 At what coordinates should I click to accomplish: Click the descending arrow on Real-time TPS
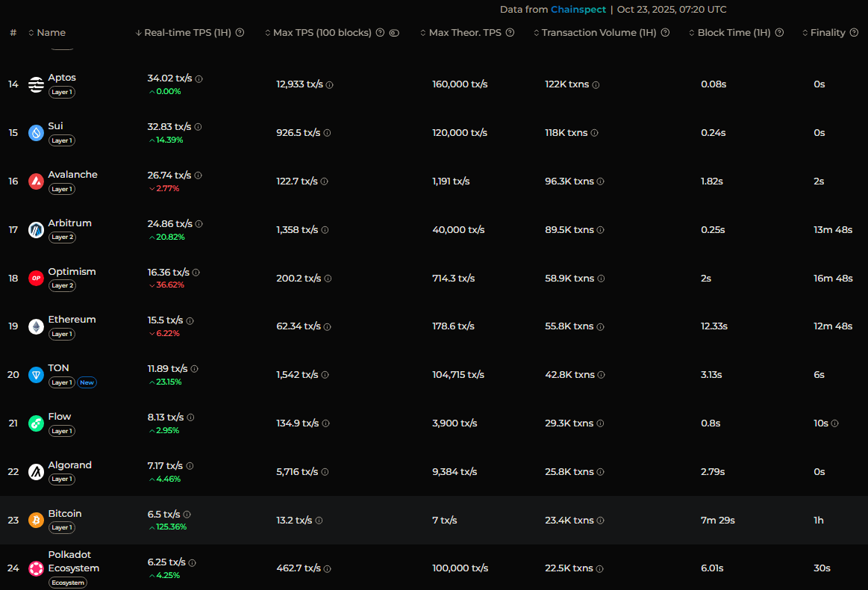pos(138,33)
